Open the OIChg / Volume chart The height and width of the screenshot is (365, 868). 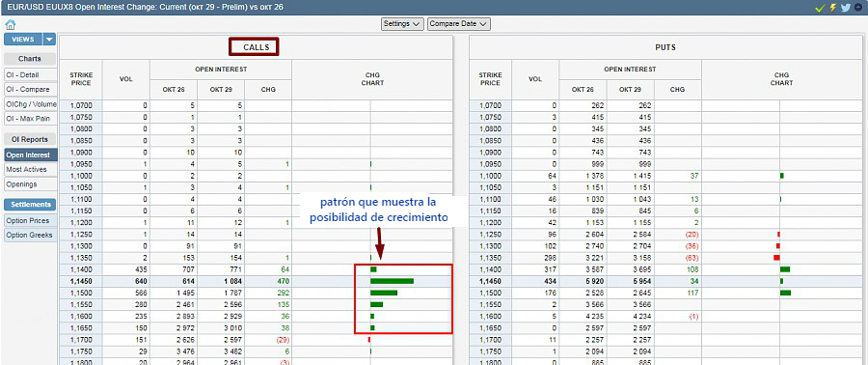(30, 103)
